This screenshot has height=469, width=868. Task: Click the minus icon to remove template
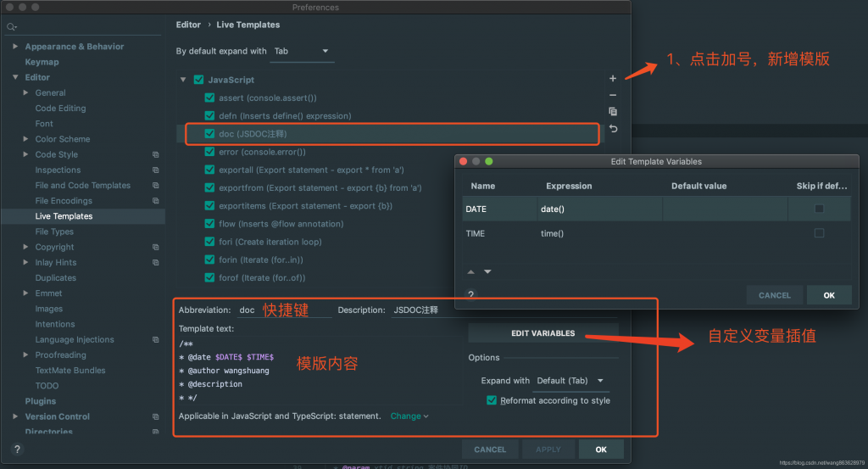click(x=613, y=95)
